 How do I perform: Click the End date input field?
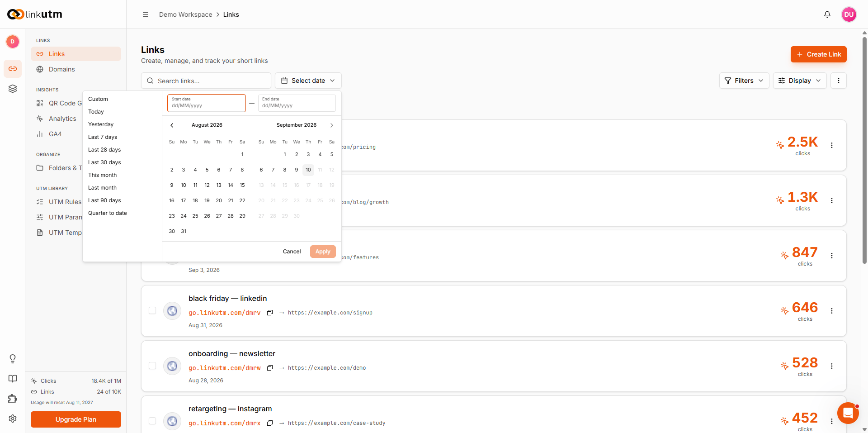point(297,103)
